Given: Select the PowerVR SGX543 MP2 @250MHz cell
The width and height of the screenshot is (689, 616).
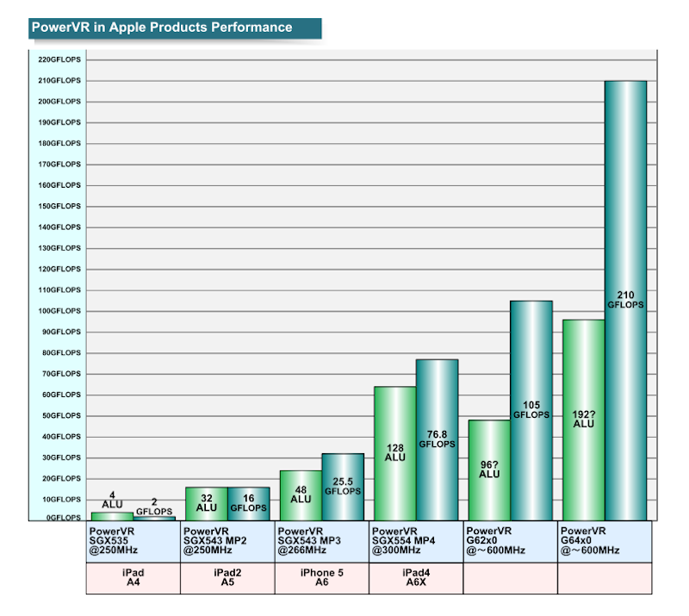Looking at the screenshot, I should pyautogui.click(x=227, y=542).
